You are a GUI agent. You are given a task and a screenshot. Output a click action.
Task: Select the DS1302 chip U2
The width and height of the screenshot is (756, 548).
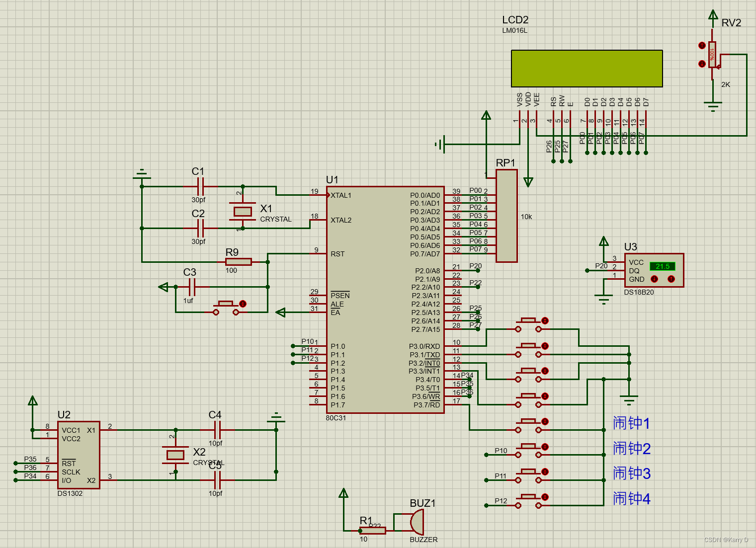coord(79,455)
